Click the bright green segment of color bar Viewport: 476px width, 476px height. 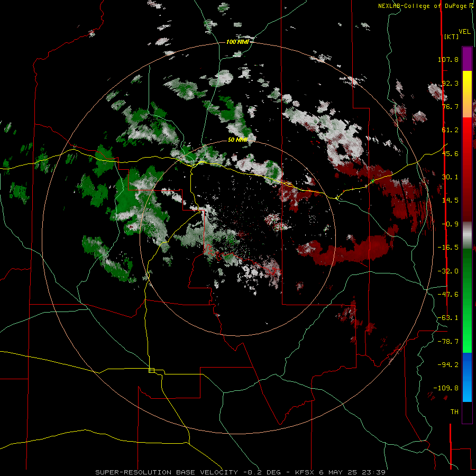467,340
